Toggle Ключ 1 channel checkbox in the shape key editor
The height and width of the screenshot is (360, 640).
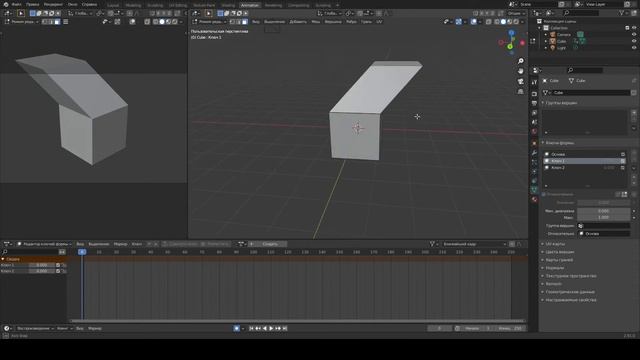58,265
